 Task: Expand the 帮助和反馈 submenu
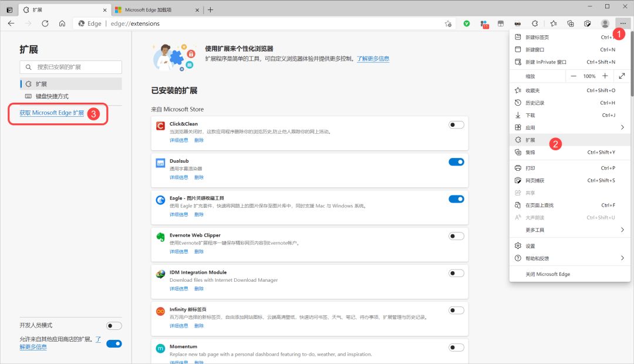[x=569, y=258]
